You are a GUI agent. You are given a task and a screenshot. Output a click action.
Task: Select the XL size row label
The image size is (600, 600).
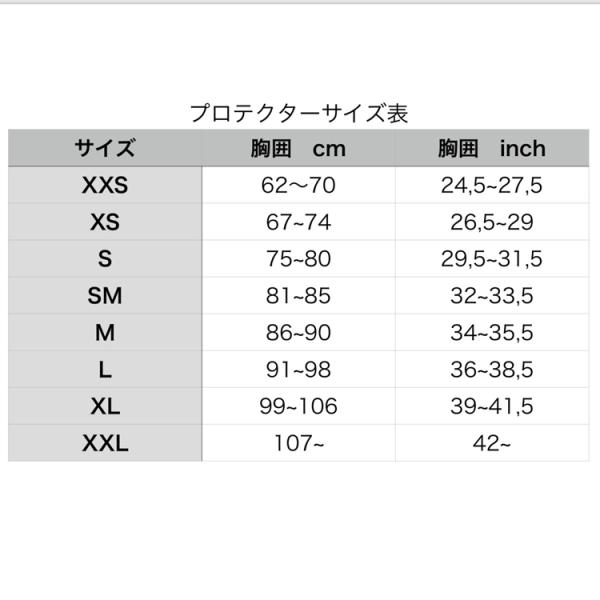tap(105, 406)
